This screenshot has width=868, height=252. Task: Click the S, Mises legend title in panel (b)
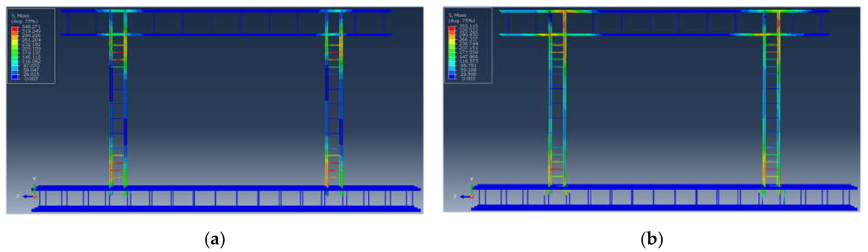457,15
